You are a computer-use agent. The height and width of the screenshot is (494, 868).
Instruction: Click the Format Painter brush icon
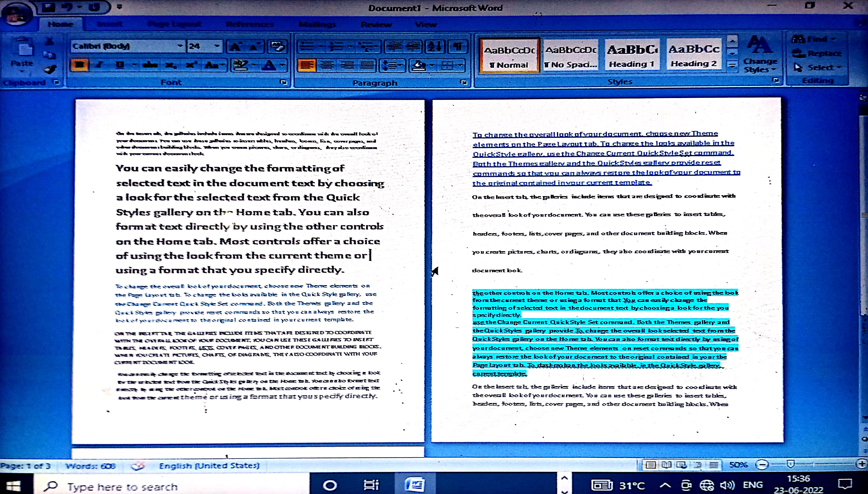(x=50, y=70)
